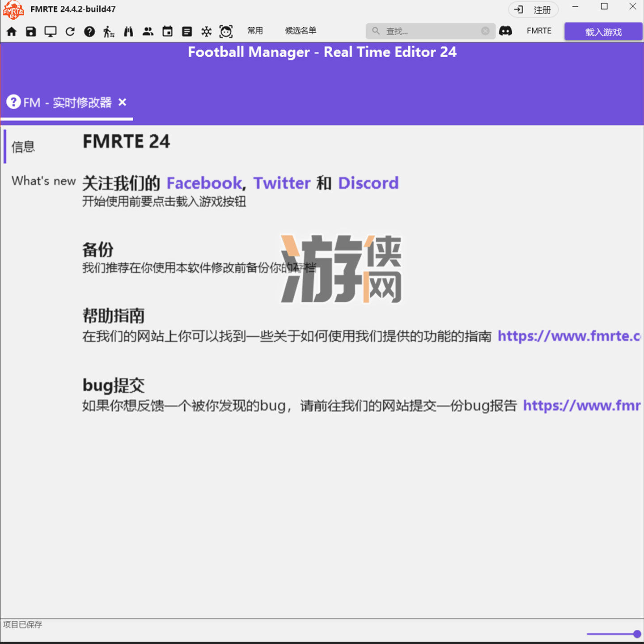
Task: Open the Facebook link
Action: (x=204, y=183)
